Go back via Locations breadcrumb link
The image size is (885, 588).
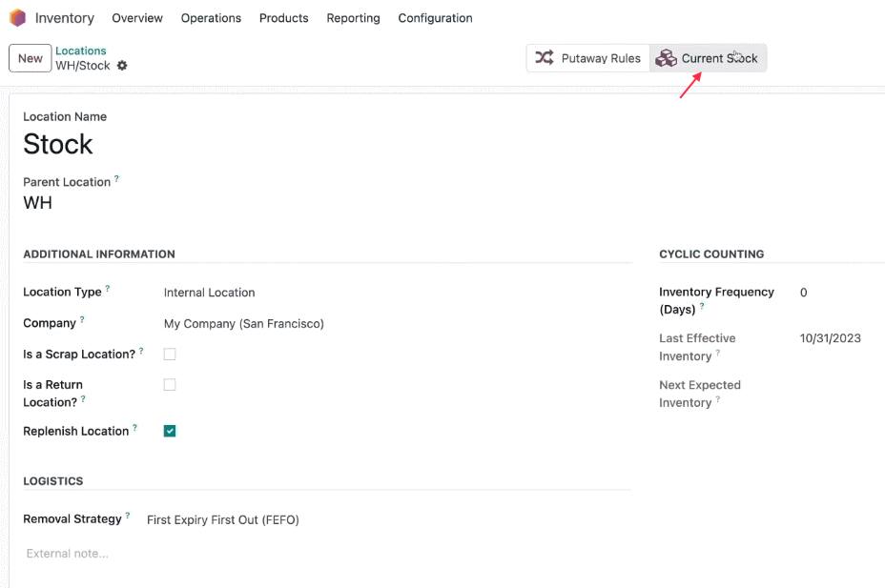(x=81, y=51)
